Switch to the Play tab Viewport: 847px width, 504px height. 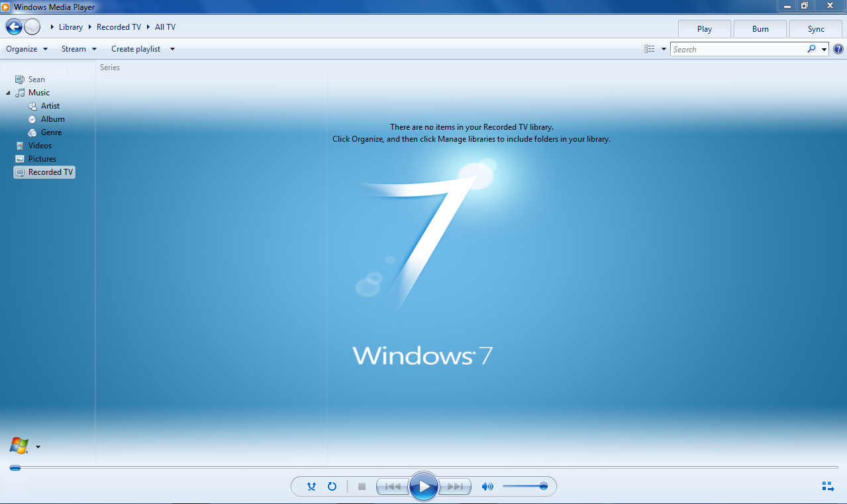coord(705,29)
